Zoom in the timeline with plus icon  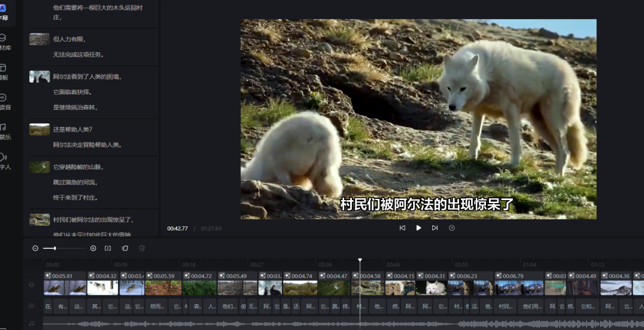[x=93, y=248]
